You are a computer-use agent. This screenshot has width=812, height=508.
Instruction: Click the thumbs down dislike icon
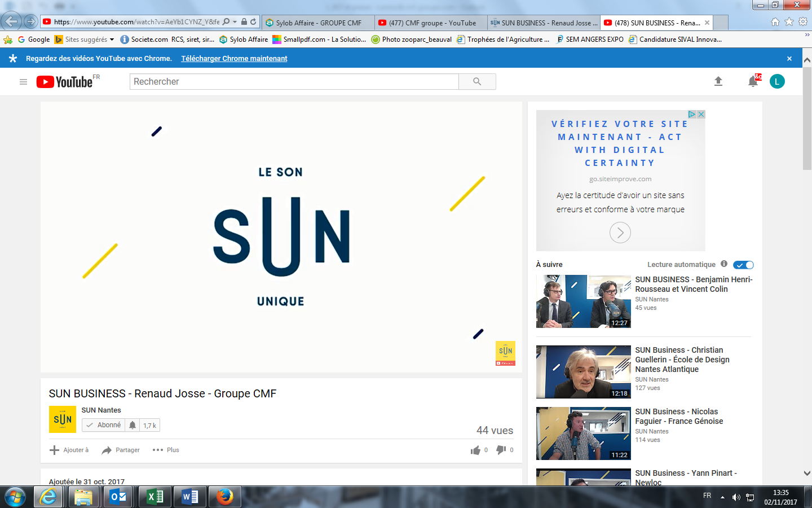point(501,450)
